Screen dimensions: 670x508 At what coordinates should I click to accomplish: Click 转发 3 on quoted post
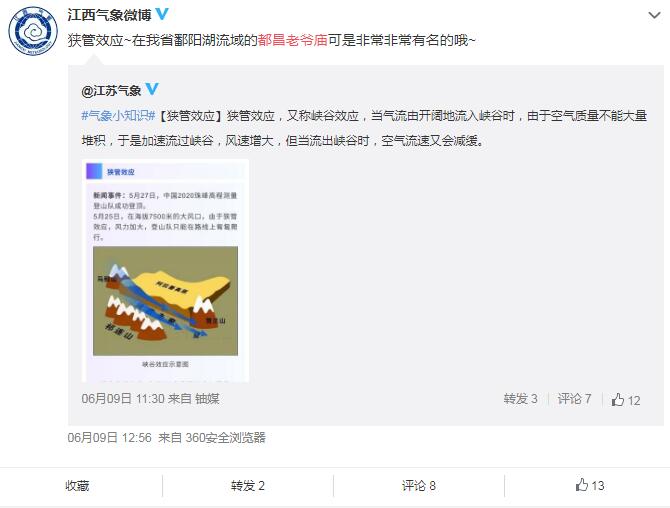(x=520, y=399)
